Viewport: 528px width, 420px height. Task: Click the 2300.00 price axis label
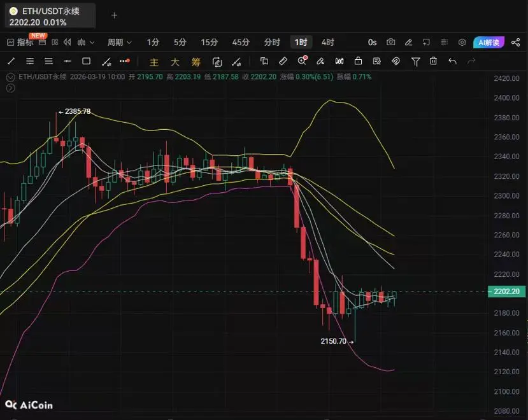click(507, 196)
